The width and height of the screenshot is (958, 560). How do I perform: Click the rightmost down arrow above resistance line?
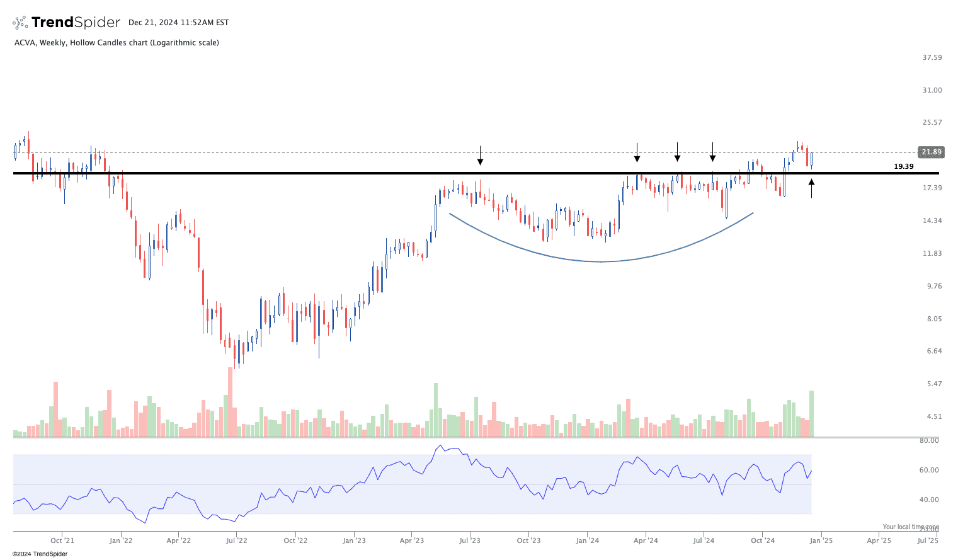tap(712, 152)
